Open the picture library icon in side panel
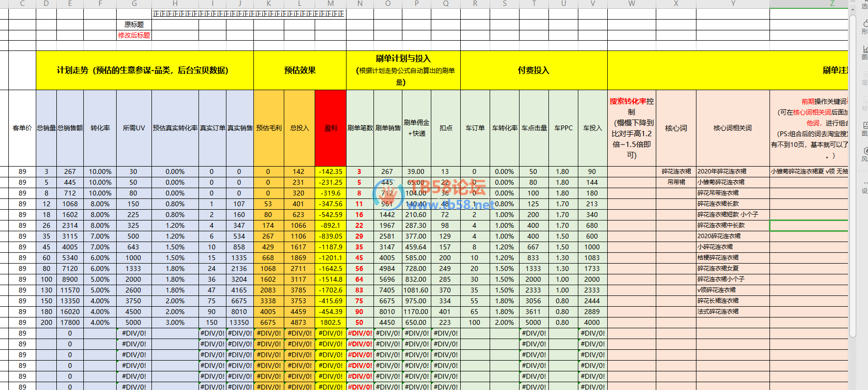The height and width of the screenshot is (390, 868). 865,129
